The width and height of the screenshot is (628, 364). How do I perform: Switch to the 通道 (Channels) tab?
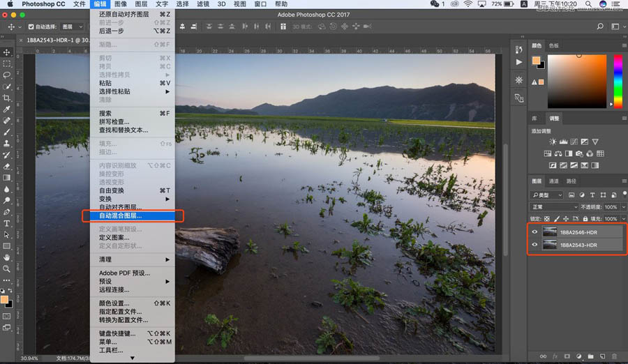click(x=553, y=181)
